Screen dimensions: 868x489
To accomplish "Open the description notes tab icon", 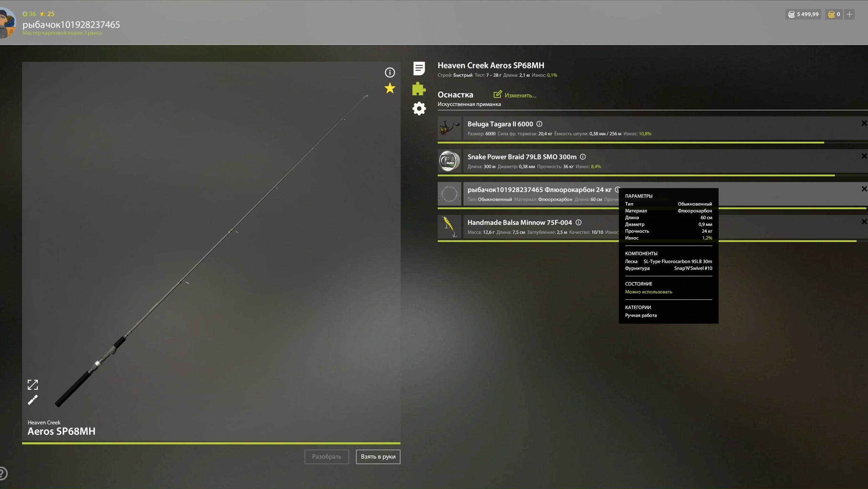I will pyautogui.click(x=419, y=68).
